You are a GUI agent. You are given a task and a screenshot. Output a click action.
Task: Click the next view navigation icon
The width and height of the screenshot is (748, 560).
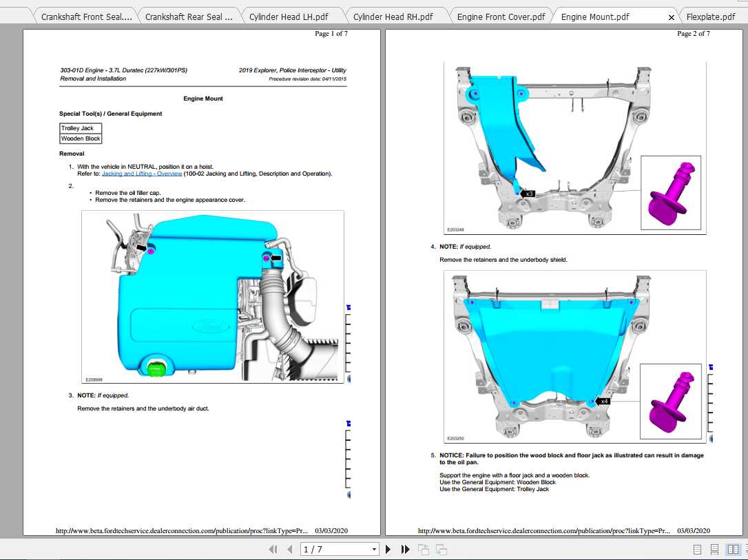(441, 549)
